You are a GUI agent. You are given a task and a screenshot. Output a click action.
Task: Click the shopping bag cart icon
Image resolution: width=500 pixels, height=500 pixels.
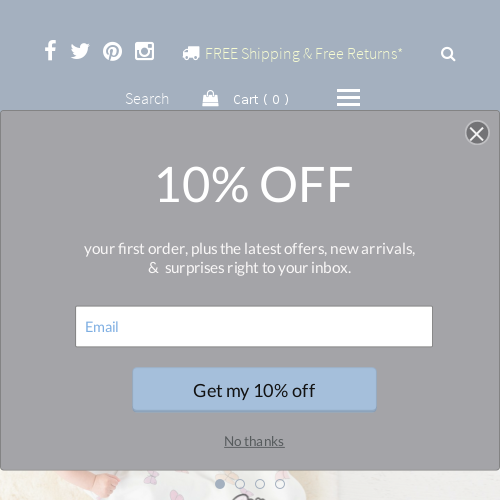tap(210, 98)
